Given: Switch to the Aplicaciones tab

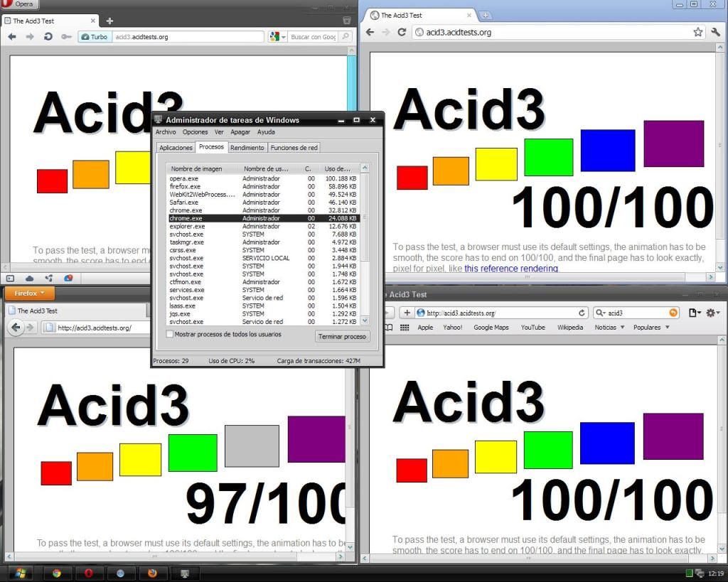Looking at the screenshot, I should pos(176,148).
